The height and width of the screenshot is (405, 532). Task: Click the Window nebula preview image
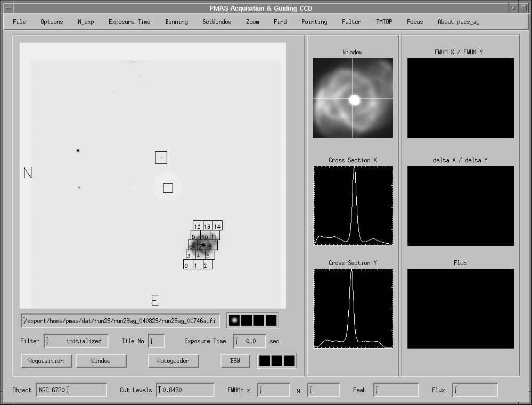tap(353, 98)
